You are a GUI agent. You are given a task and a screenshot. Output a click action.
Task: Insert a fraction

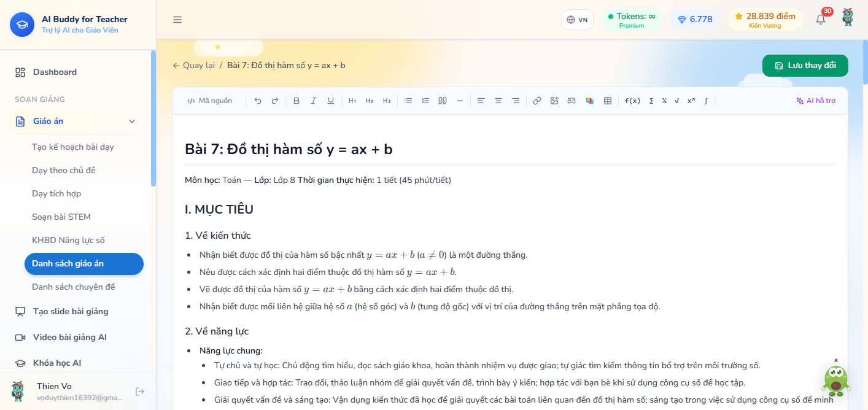[x=664, y=101]
